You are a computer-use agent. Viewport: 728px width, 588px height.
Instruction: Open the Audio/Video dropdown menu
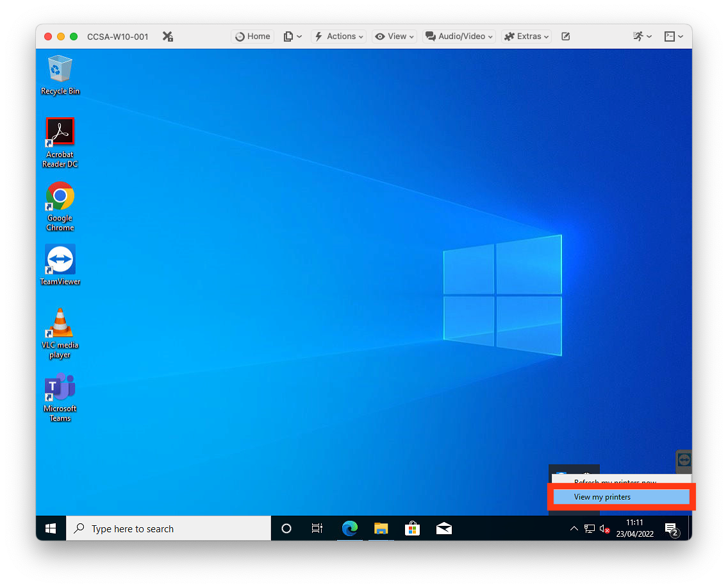(x=459, y=37)
